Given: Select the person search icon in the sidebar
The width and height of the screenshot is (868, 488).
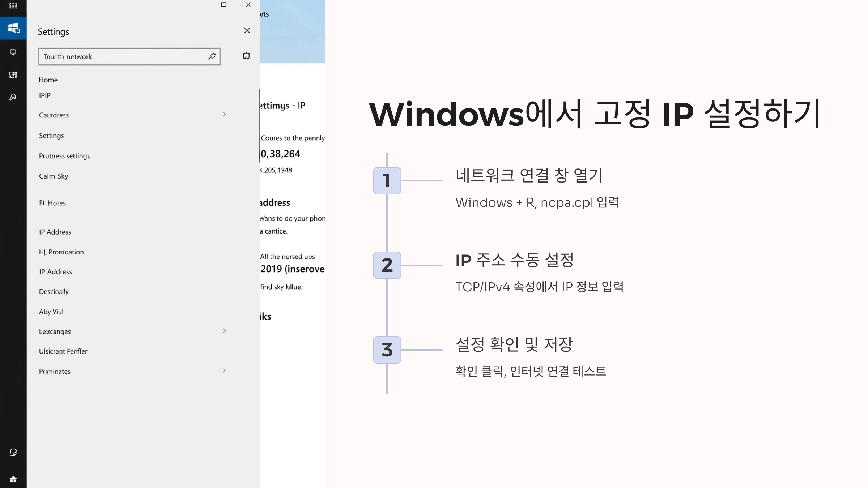Looking at the screenshot, I should pos(13,97).
